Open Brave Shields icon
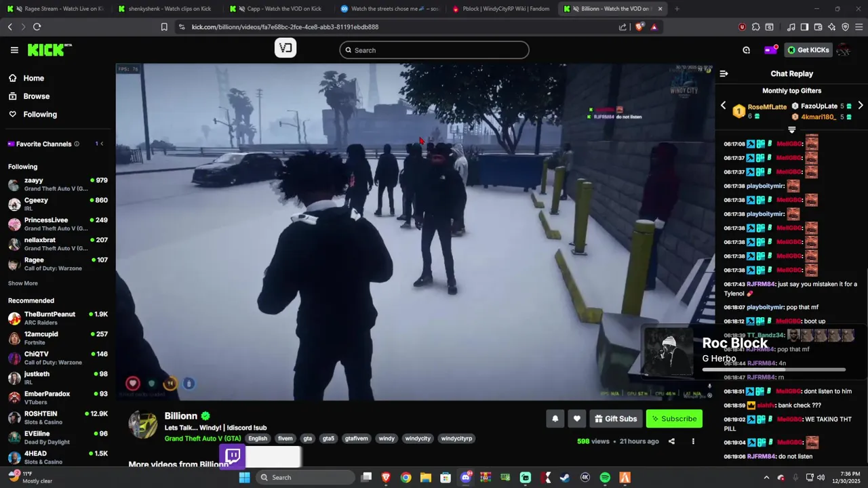Viewport: 868px width, 488px height. [640, 27]
